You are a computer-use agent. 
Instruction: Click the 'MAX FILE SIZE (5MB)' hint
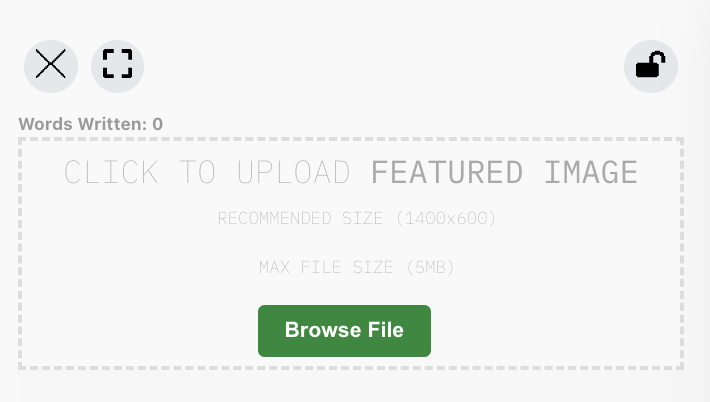pyautogui.click(x=356, y=267)
